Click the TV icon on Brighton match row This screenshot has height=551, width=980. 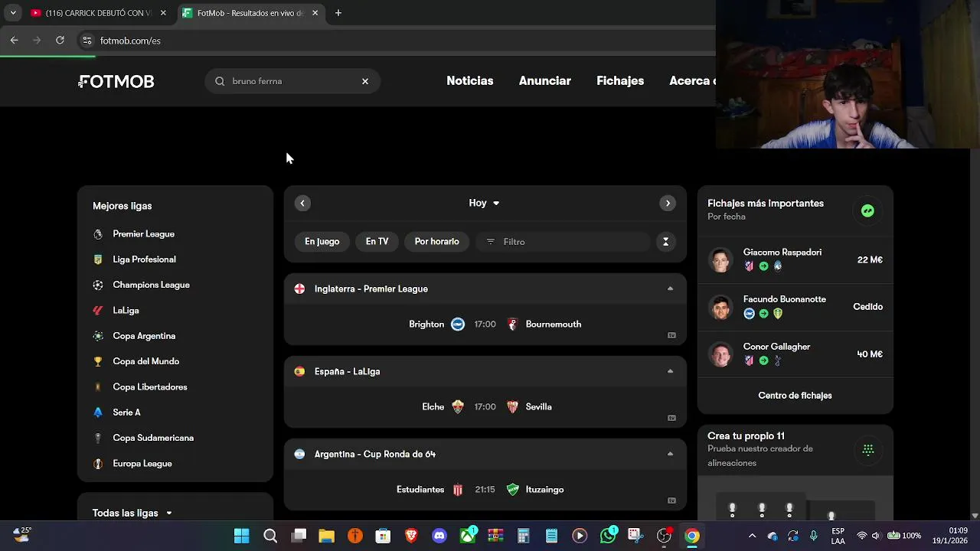(671, 335)
